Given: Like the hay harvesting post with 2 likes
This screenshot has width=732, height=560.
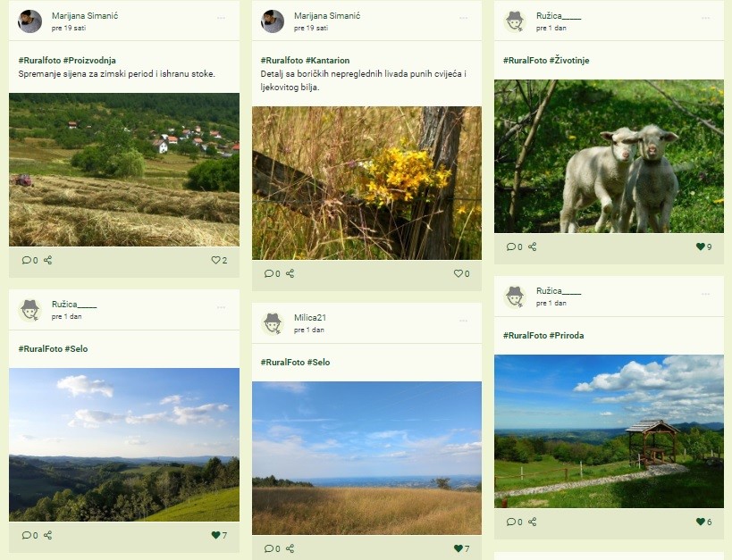Looking at the screenshot, I should 215,260.
